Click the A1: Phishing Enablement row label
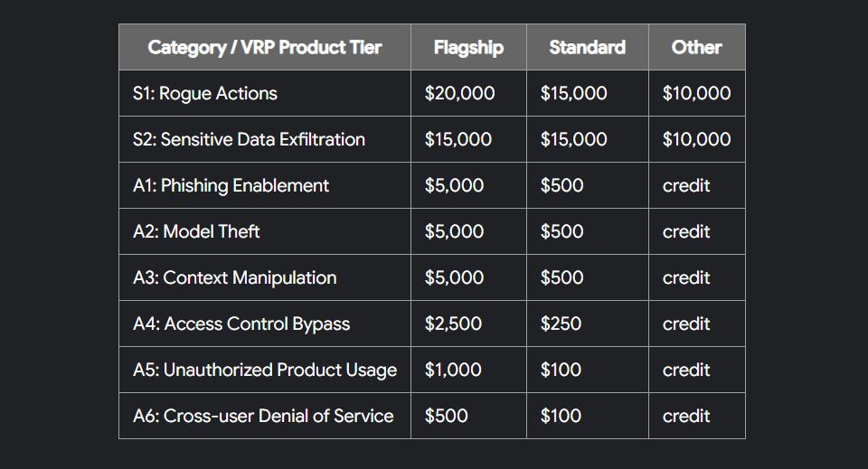 [231, 186]
